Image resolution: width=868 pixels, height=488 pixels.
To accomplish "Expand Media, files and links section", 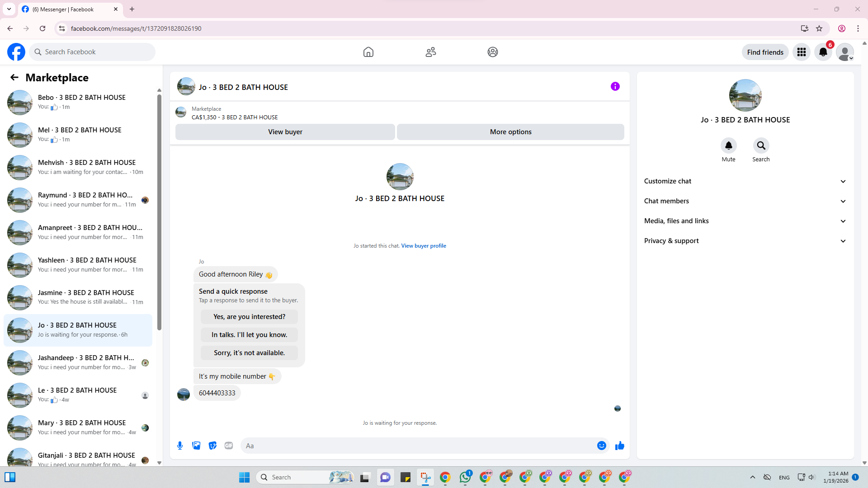I will pyautogui.click(x=745, y=221).
